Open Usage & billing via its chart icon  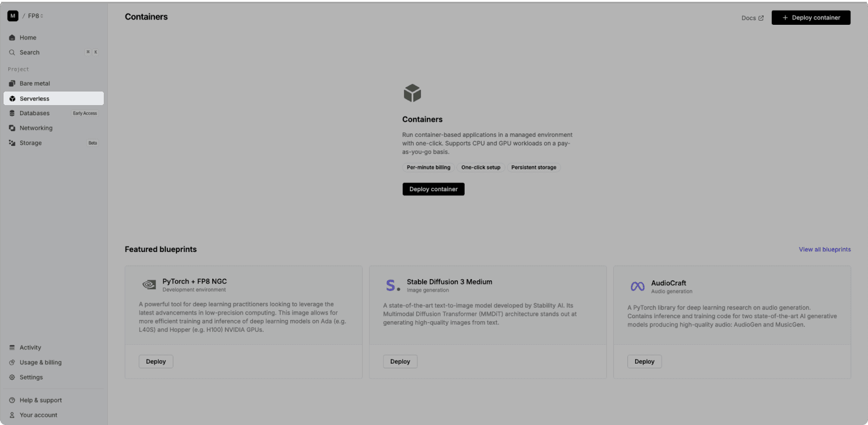(12, 362)
